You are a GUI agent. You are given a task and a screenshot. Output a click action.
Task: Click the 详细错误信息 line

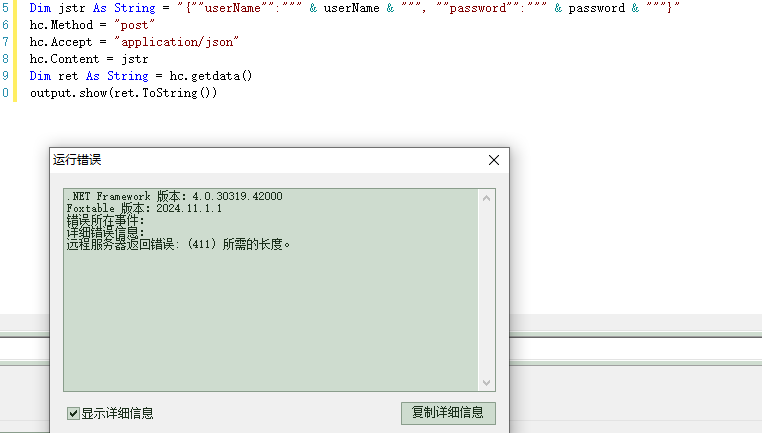106,232
